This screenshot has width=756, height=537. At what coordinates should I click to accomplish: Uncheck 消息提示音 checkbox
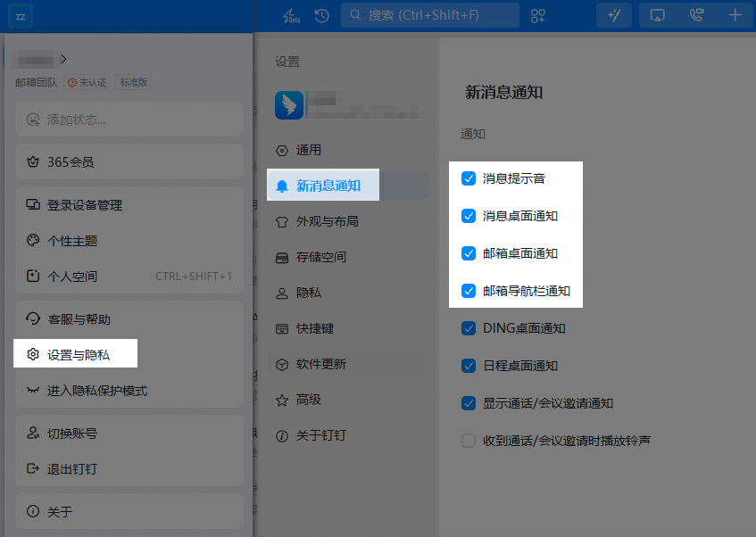pyautogui.click(x=469, y=178)
